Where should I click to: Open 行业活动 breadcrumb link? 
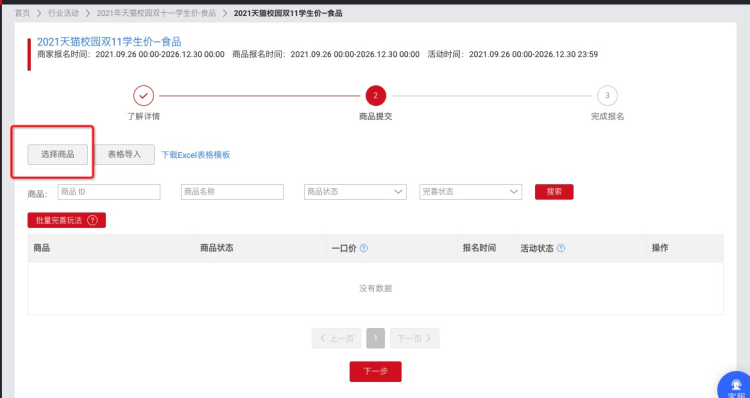click(64, 13)
